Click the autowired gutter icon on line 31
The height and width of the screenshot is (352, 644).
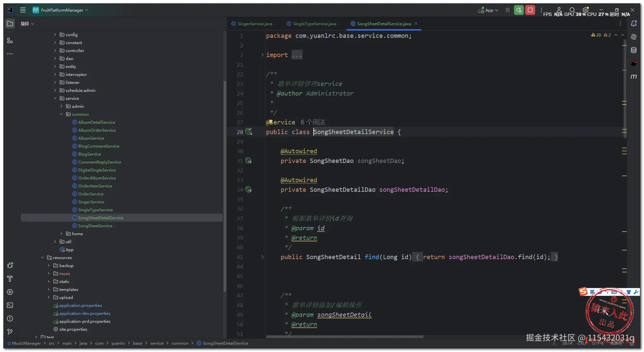249,161
